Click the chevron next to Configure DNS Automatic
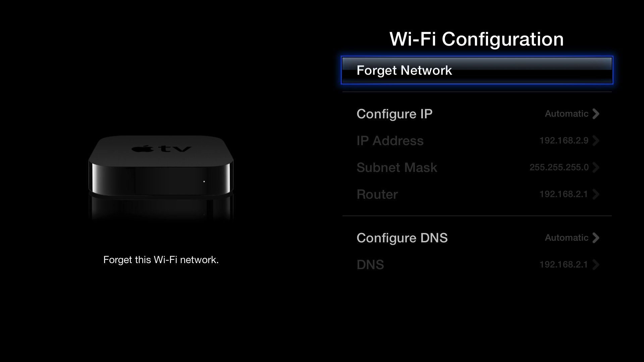The width and height of the screenshot is (644, 362). coord(596,238)
